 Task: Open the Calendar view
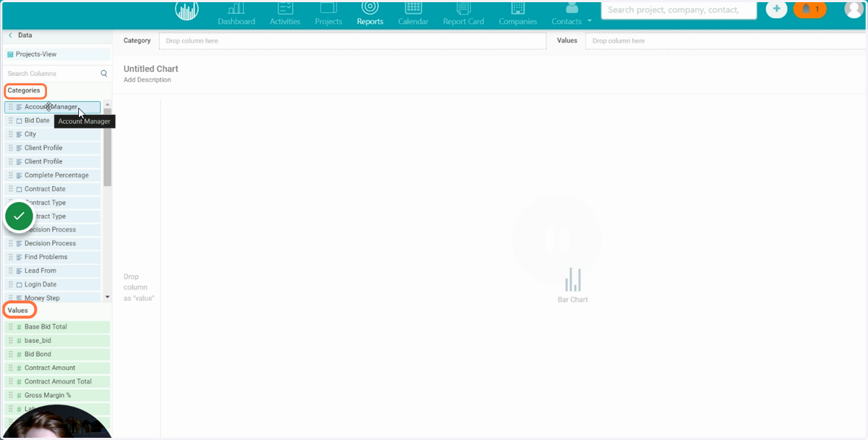pyautogui.click(x=413, y=14)
